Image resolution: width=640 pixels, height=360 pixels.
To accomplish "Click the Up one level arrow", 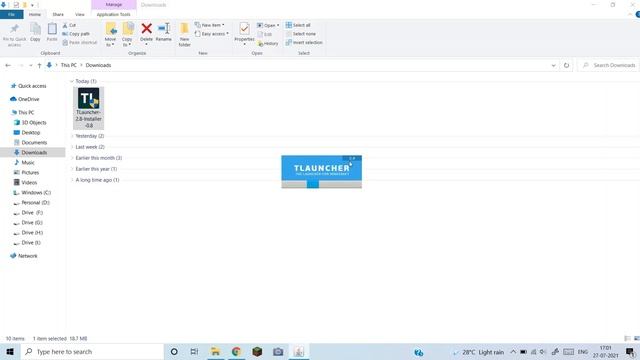I will [x=39, y=65].
